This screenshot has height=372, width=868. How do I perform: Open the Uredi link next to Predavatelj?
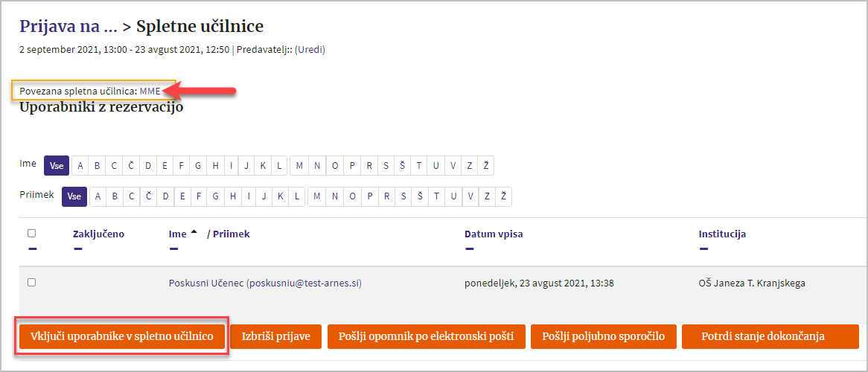tap(310, 49)
